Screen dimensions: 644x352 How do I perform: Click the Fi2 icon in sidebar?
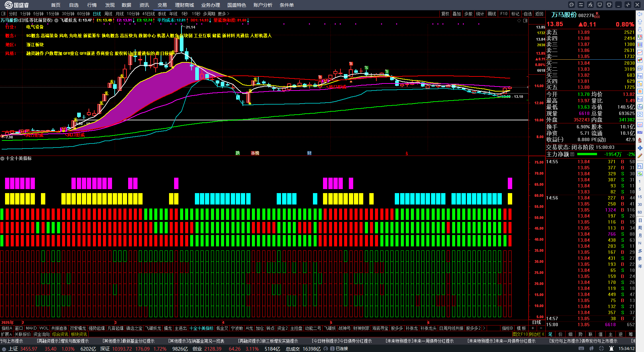coord(640,99)
